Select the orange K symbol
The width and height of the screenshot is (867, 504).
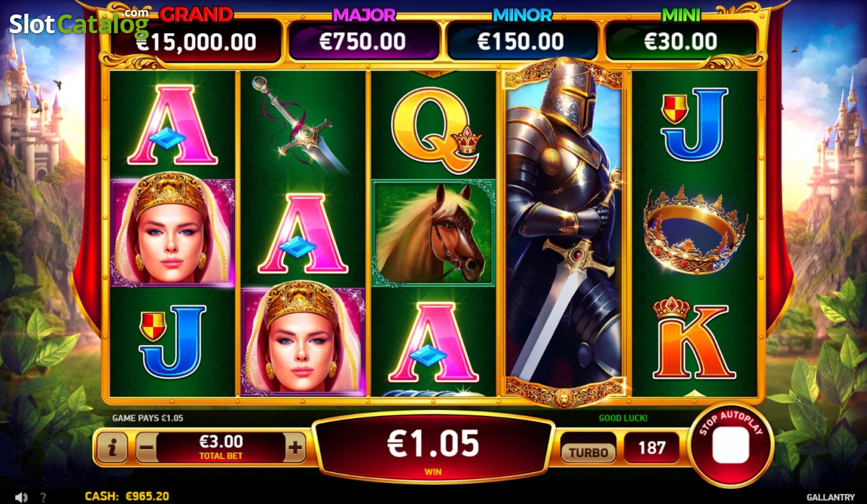(690, 338)
